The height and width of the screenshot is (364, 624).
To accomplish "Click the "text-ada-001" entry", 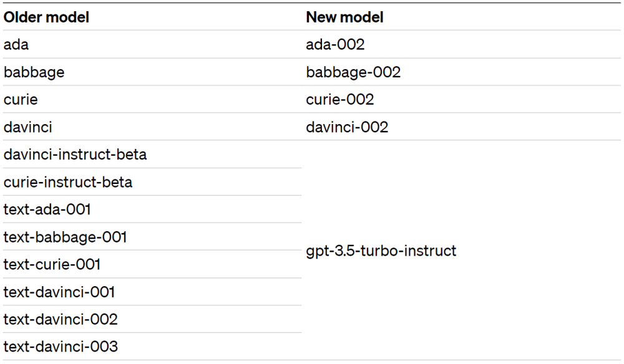I will point(47,209).
